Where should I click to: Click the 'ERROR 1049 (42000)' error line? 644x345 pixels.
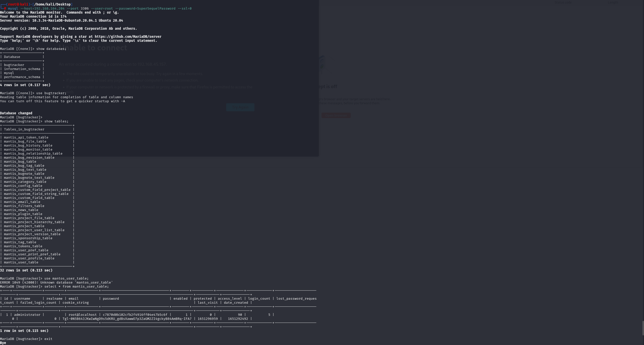pos(56,283)
